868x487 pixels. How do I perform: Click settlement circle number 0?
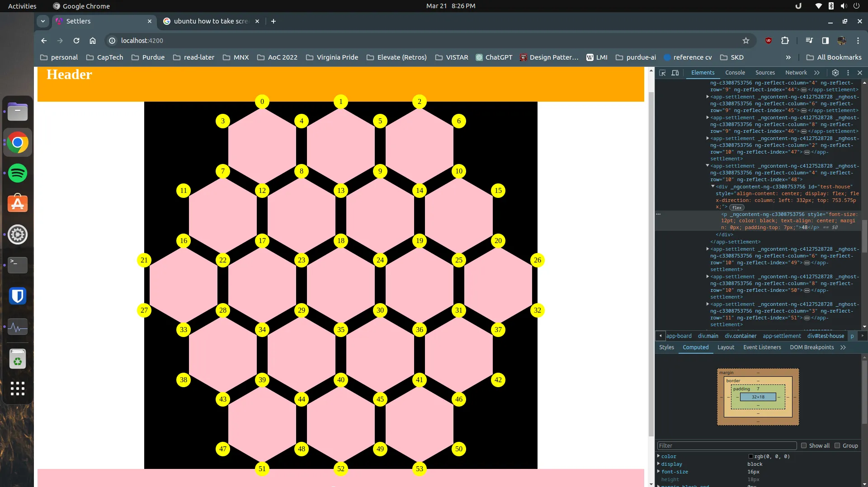(262, 102)
